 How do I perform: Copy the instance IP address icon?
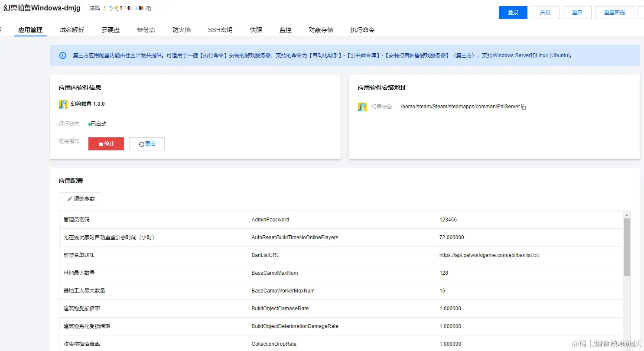pos(149,9)
